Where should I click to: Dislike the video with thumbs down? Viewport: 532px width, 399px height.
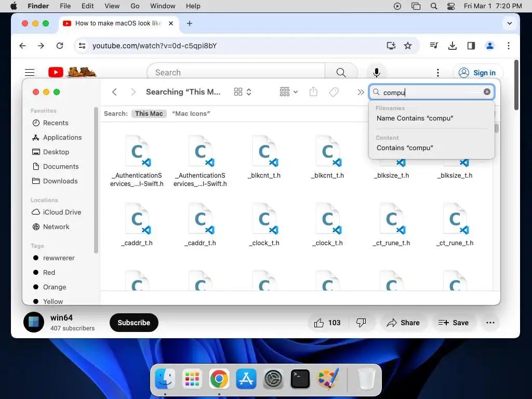click(361, 323)
